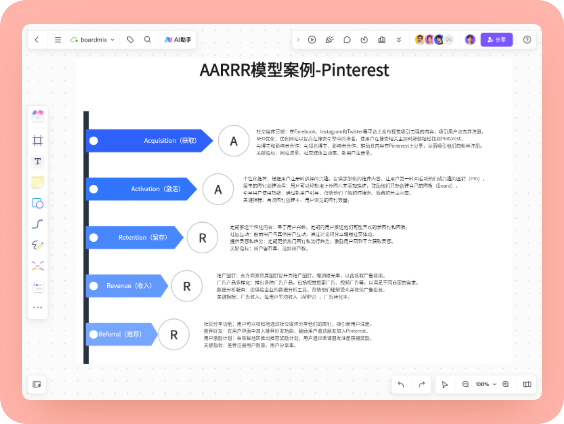
Task: Select the pointer cursor mode
Action: pyautogui.click(x=445, y=384)
